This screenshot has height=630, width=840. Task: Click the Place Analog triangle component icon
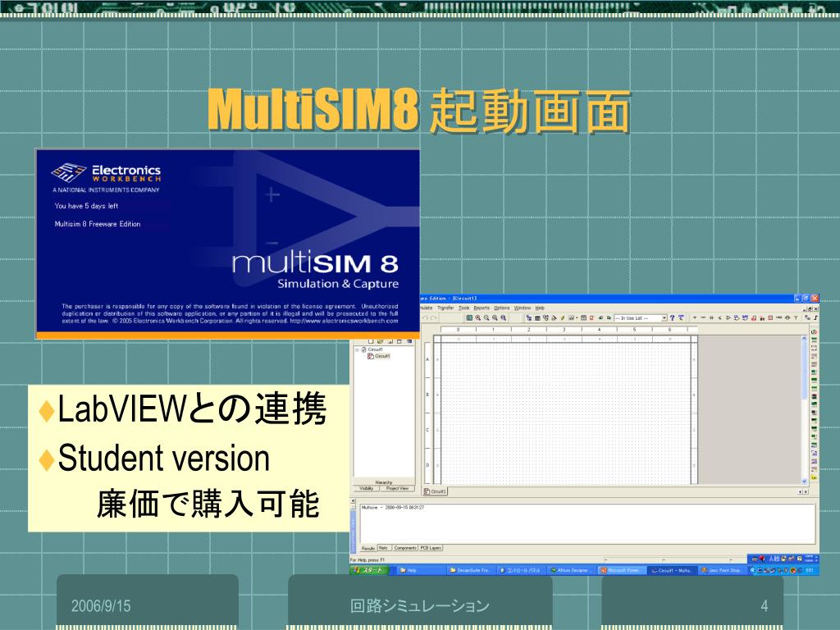tap(728, 317)
